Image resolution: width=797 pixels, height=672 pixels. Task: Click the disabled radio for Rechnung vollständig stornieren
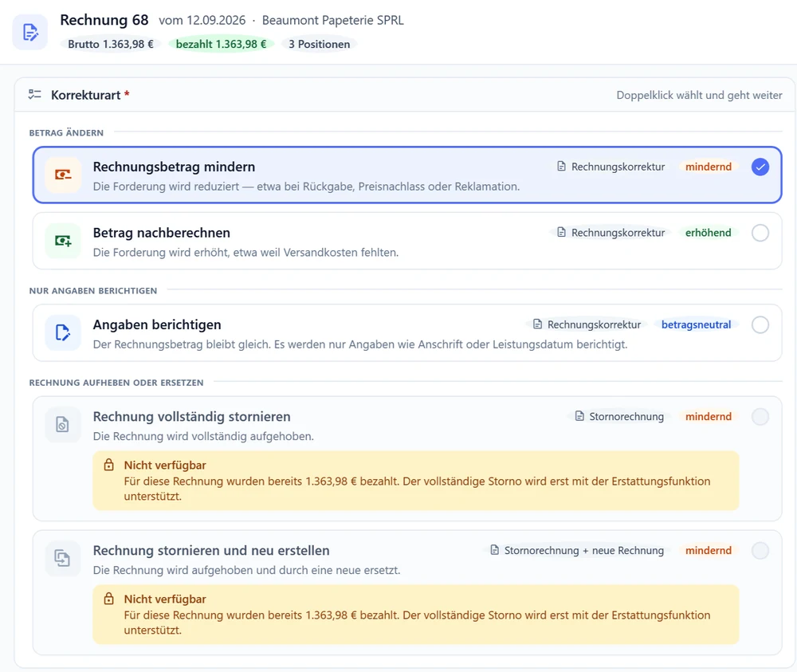pyautogui.click(x=760, y=416)
